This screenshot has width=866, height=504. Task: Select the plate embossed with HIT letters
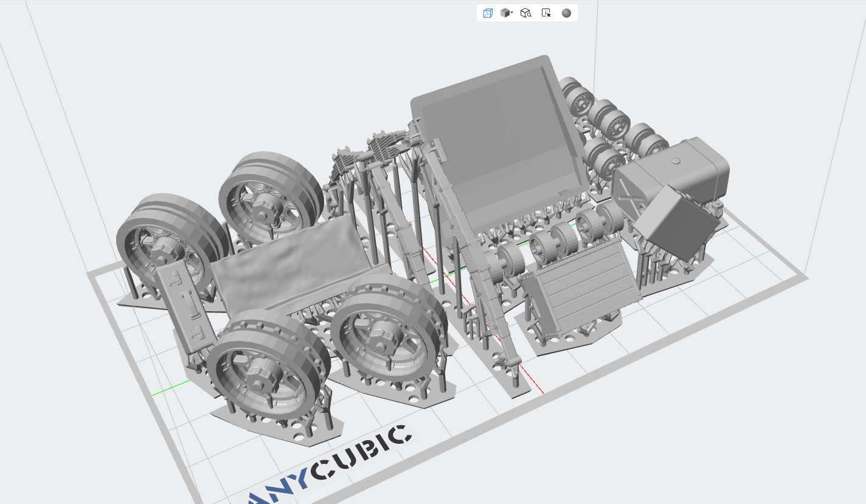click(185, 307)
